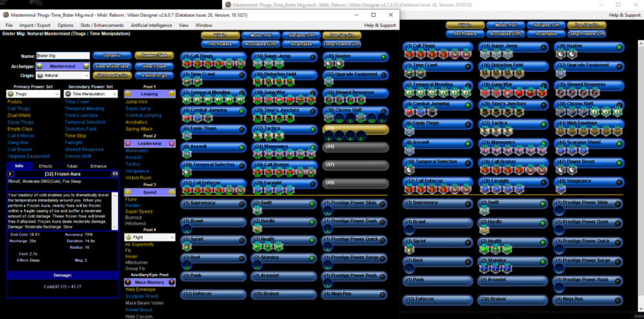
Task: Click first enhancement slot under Hasten, left window
Action: pyautogui.click(x=328, y=63)
